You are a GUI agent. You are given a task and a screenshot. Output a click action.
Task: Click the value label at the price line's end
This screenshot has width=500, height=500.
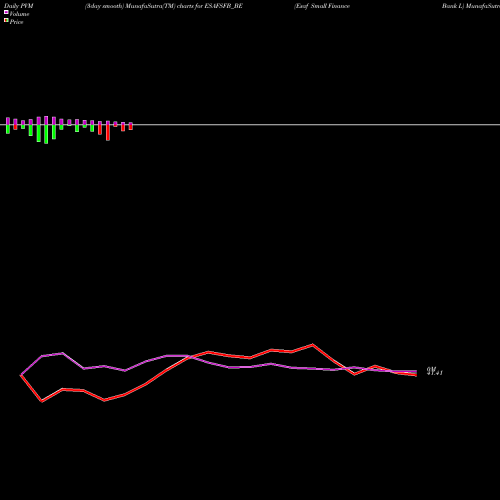435,371
